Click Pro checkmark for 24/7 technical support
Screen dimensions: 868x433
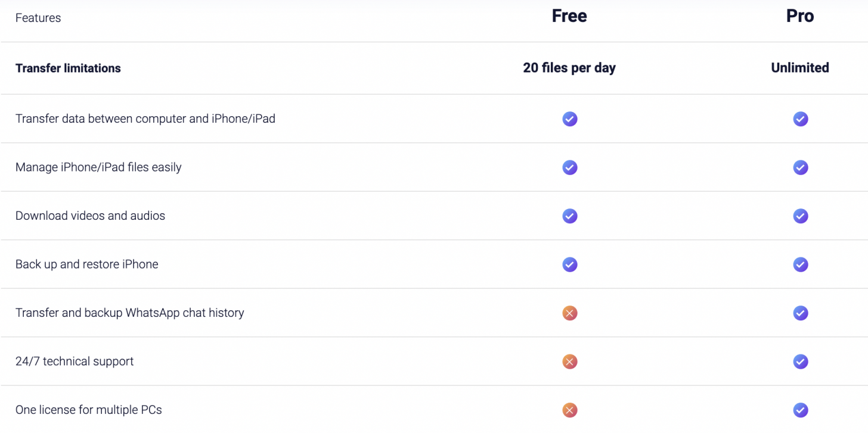point(800,362)
